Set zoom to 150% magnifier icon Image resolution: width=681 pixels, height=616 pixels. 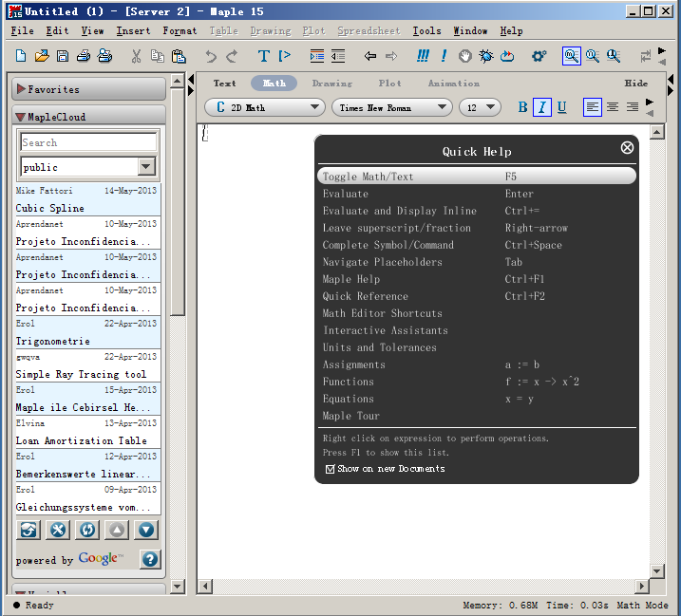[593, 56]
